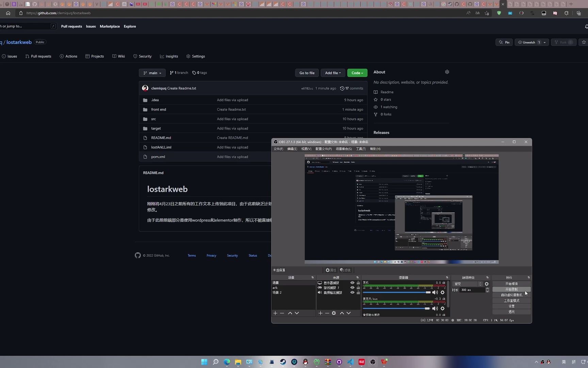This screenshot has height=368, width=588.
Task: Click the read aloud icon in address bar
Action: 469,13
